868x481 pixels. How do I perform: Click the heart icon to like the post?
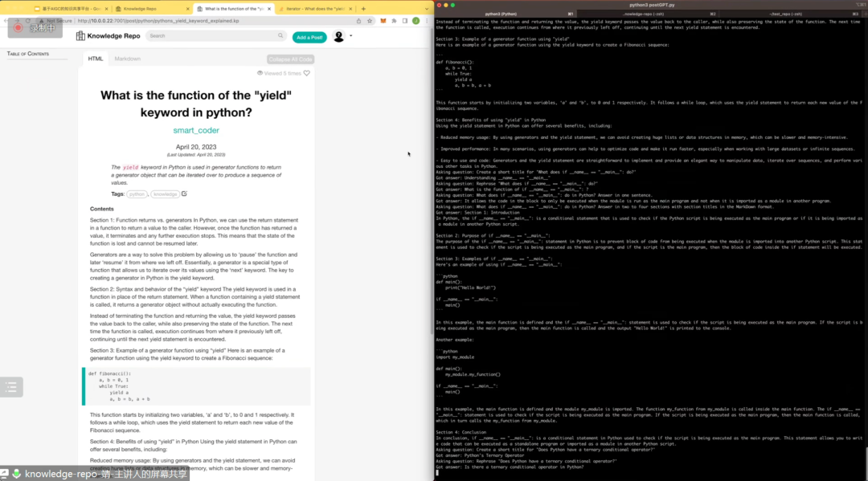pos(306,73)
